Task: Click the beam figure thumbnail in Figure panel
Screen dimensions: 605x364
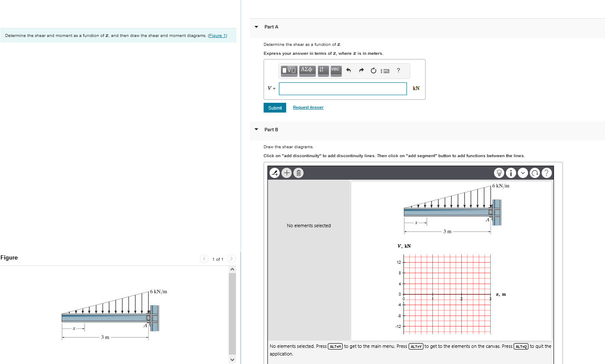Action: (114, 315)
